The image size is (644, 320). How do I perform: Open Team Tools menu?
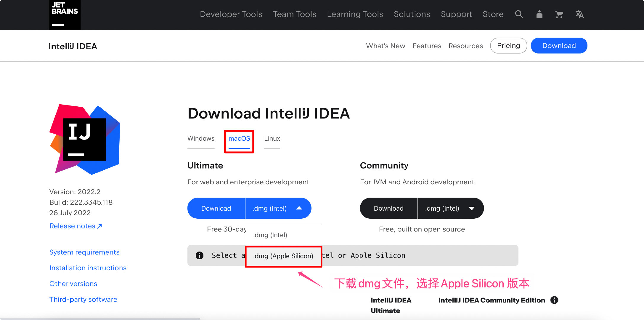295,14
